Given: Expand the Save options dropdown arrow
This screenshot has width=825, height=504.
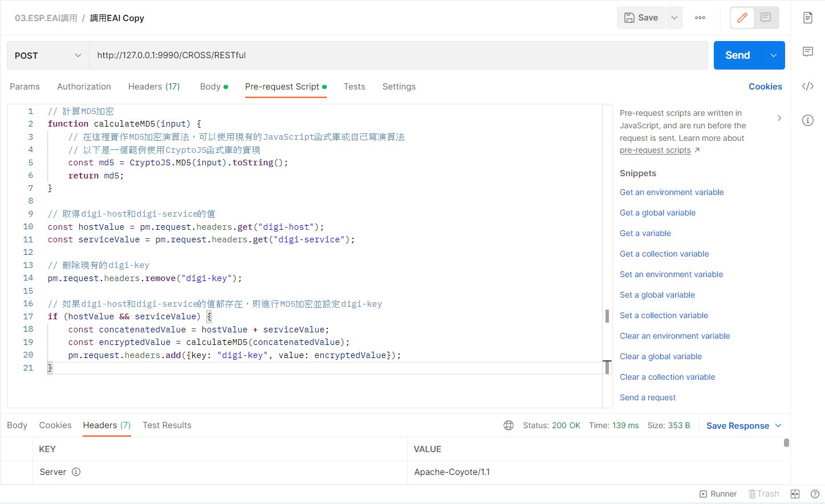Looking at the screenshot, I should click(x=674, y=18).
